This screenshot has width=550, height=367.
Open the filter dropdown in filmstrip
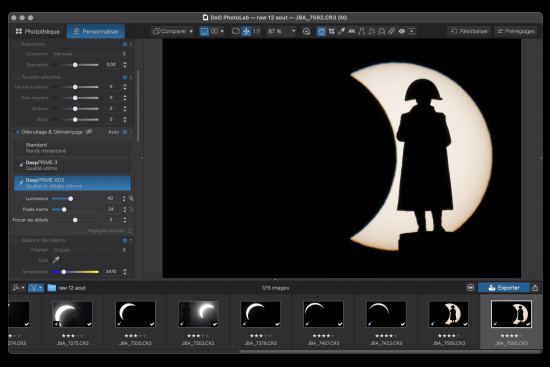point(36,288)
